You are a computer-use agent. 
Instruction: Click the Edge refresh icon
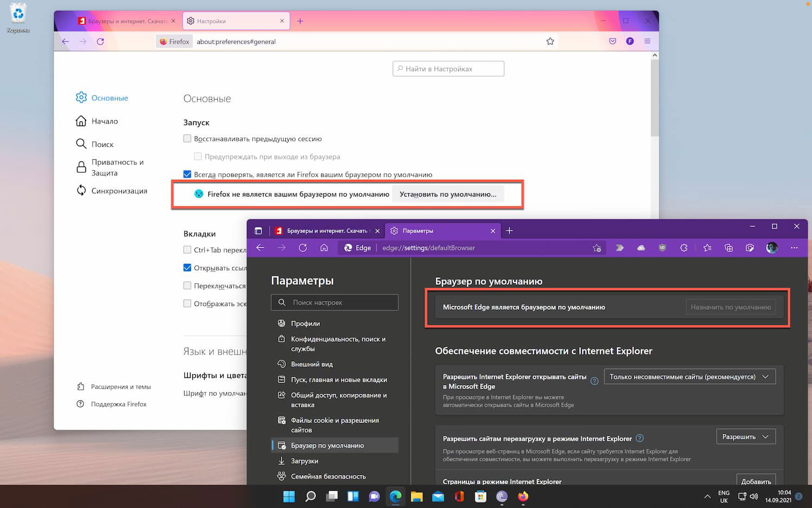tap(303, 248)
